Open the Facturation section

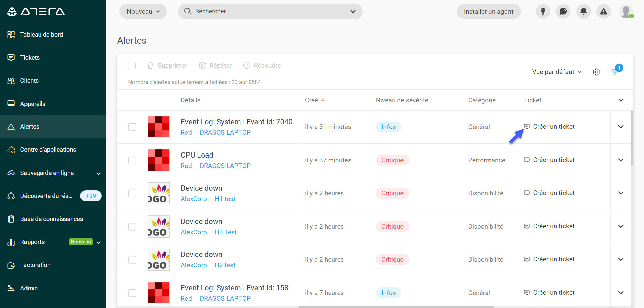click(53, 265)
